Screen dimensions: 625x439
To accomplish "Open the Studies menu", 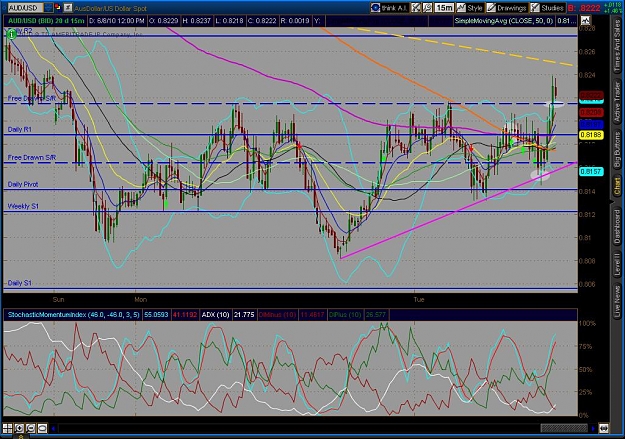I will (547, 8).
